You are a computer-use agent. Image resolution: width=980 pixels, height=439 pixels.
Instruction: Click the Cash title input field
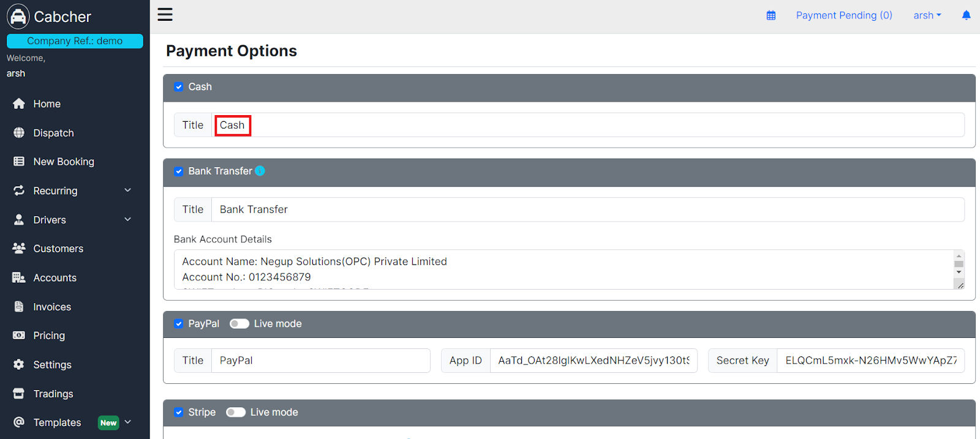(x=588, y=125)
